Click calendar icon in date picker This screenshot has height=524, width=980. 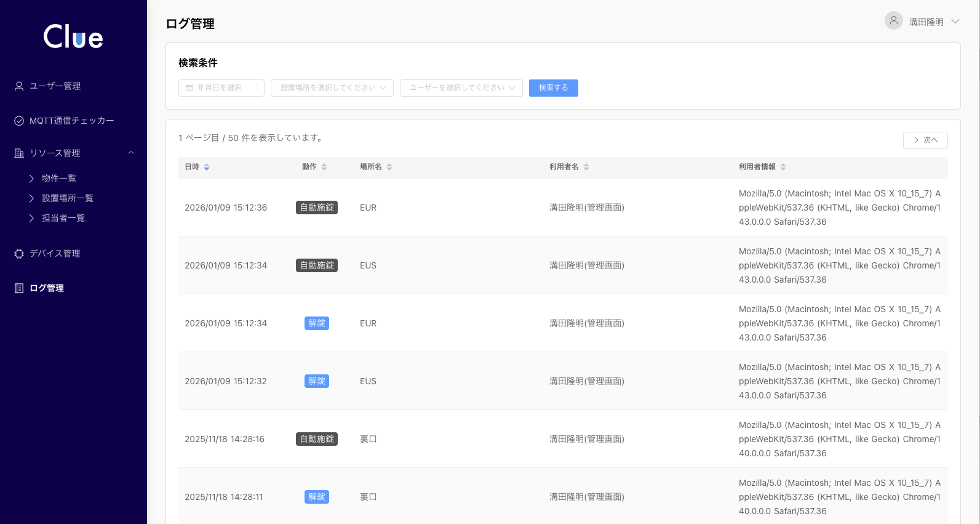(189, 88)
